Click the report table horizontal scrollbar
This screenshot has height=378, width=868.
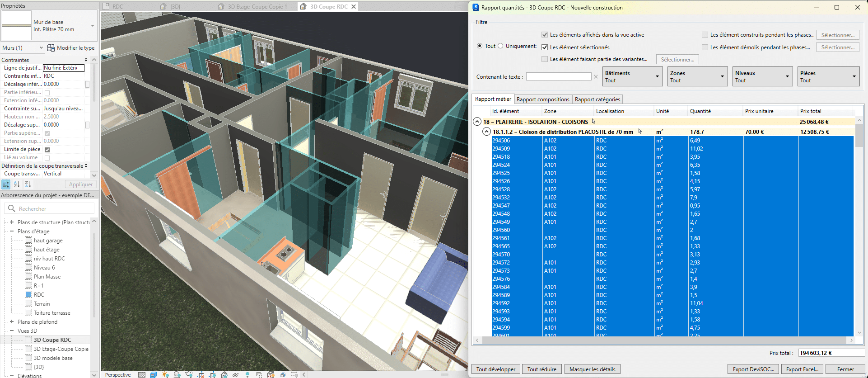click(x=664, y=340)
